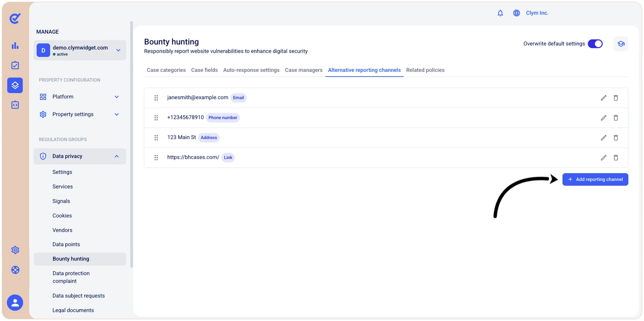Edit the +12345678910 phone channel
This screenshot has width=644, height=321.
(604, 118)
